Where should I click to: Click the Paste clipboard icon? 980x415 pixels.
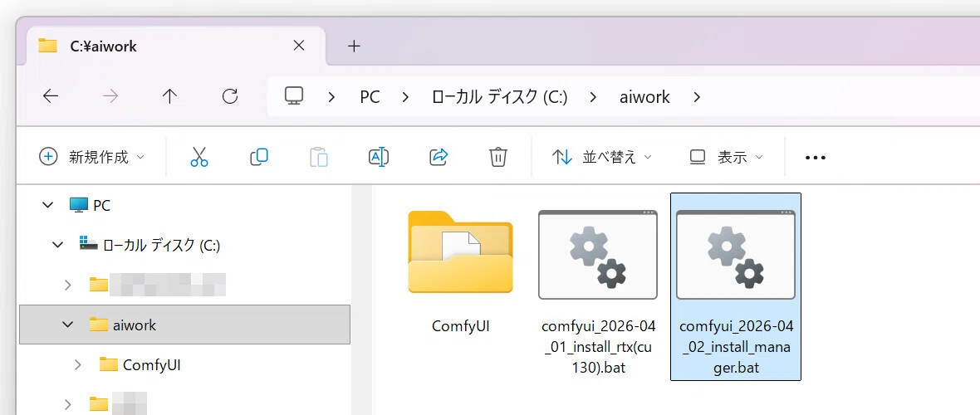click(318, 157)
